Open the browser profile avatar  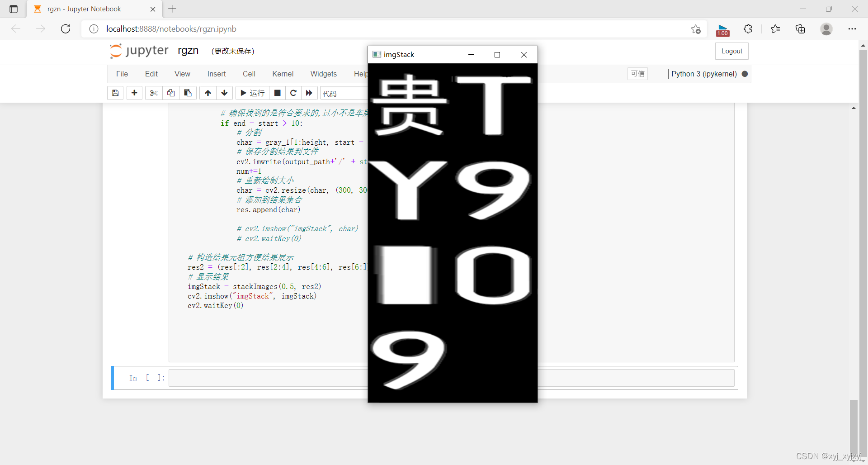(826, 29)
